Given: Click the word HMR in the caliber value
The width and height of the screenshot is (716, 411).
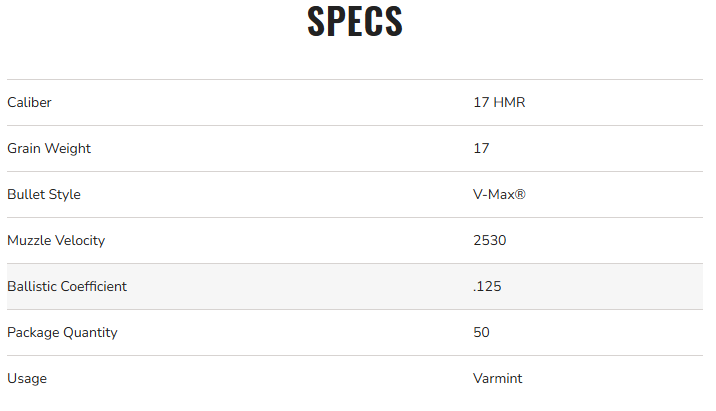Looking at the screenshot, I should (x=509, y=102).
